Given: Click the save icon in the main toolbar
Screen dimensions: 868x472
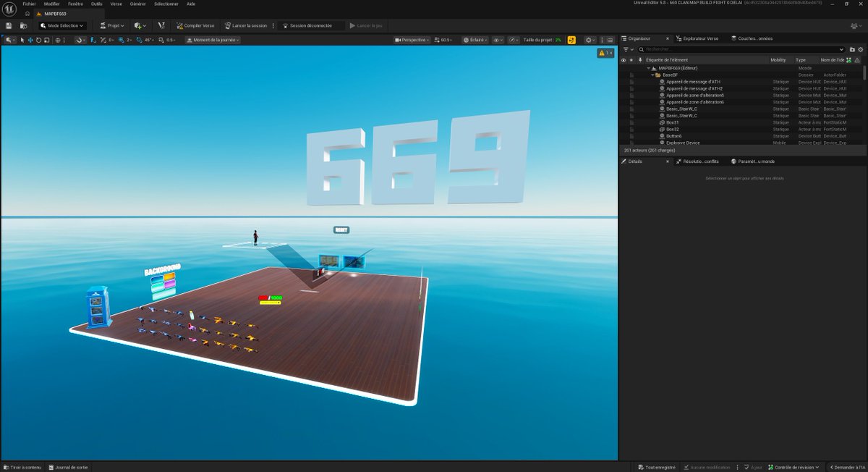Looking at the screenshot, I should (x=8, y=25).
